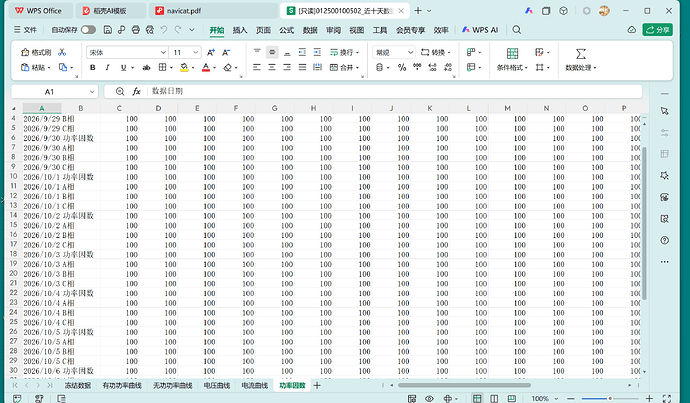This screenshot has height=403, width=690.
Task: Click the Print icon in quick toolbar
Action: [x=136, y=29]
